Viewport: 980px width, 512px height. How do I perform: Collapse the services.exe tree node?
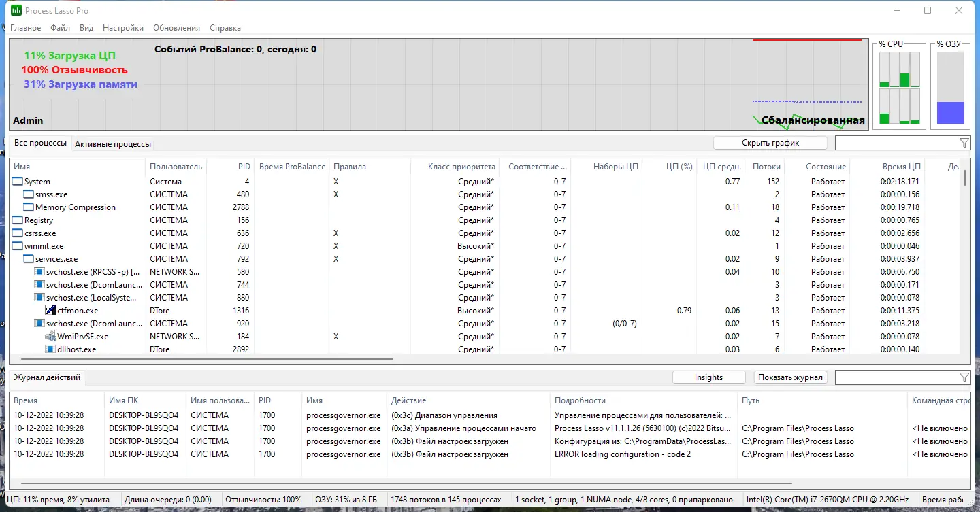(27, 258)
